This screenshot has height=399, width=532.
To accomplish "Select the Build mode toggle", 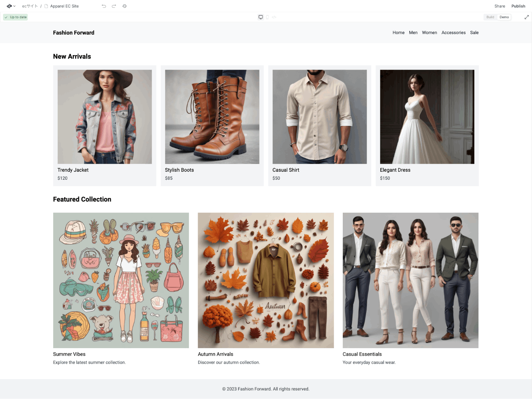I will (x=490, y=17).
